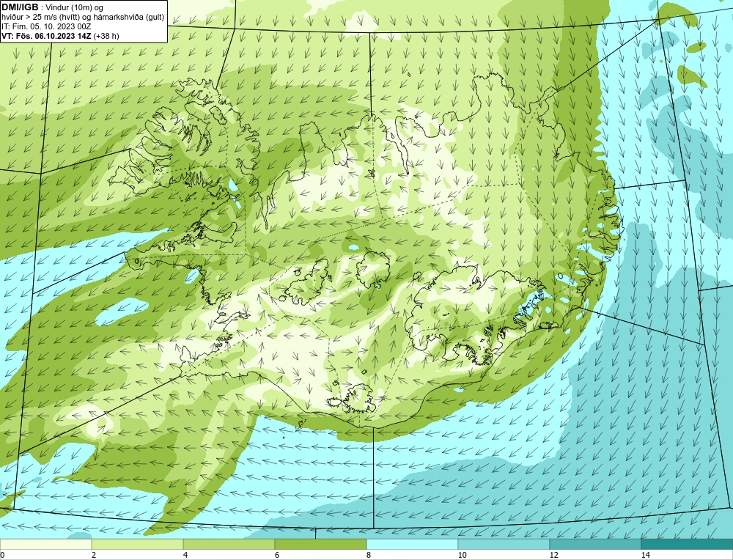This screenshot has width=733, height=560.
Task: Click the '2' scale label
Action: coord(94,555)
